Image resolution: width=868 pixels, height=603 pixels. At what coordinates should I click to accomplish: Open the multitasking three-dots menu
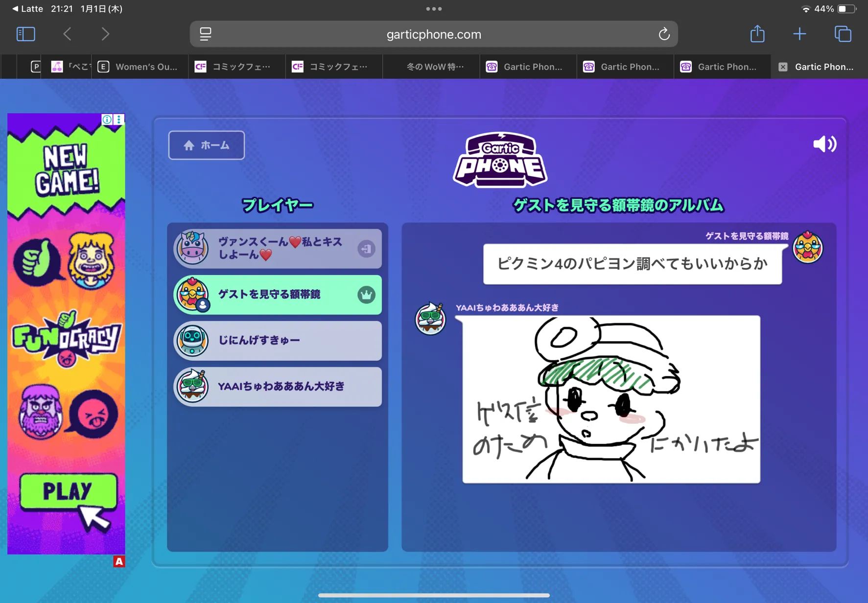tap(434, 9)
